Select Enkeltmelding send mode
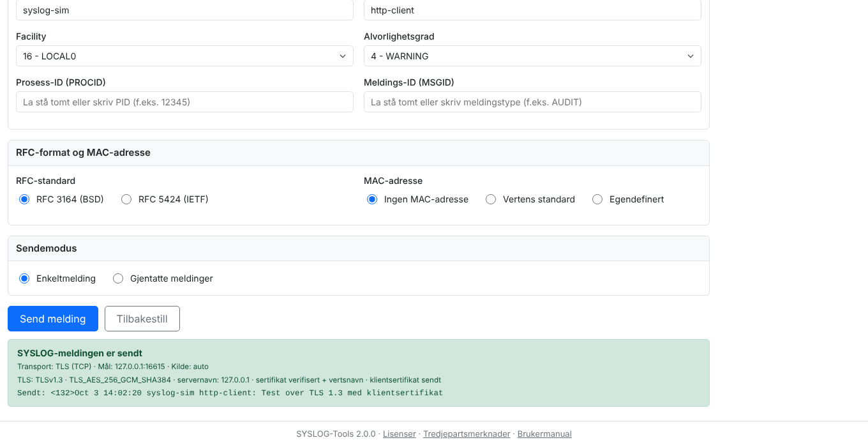The height and width of the screenshot is (447, 868). (24, 278)
